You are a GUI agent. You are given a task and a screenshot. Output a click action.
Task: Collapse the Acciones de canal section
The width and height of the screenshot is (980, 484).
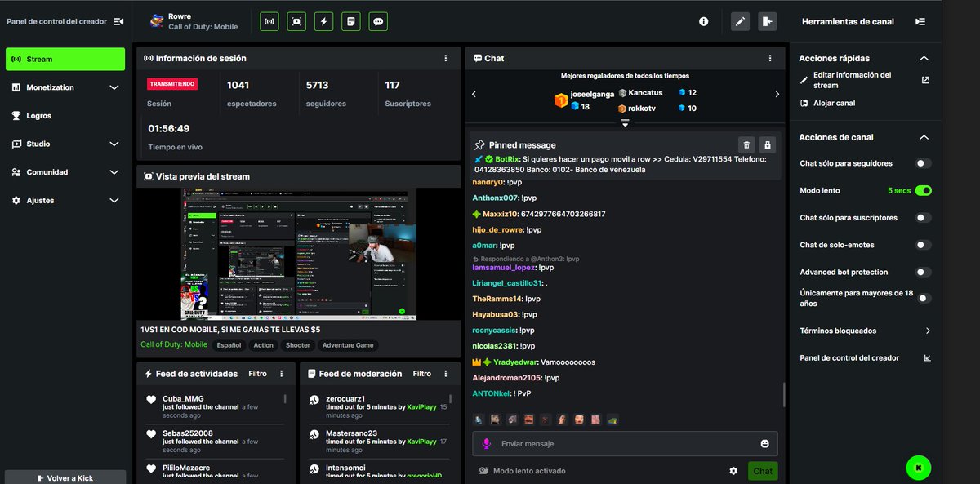click(924, 138)
